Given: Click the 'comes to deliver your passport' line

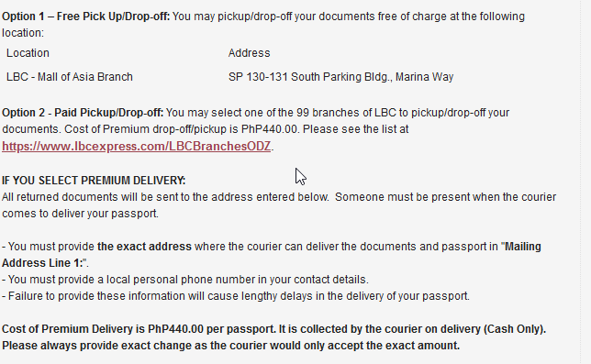Looking at the screenshot, I should [80, 214].
